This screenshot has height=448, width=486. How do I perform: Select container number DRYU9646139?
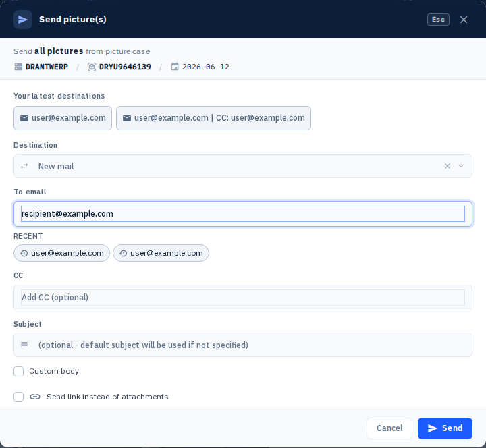[x=125, y=67]
